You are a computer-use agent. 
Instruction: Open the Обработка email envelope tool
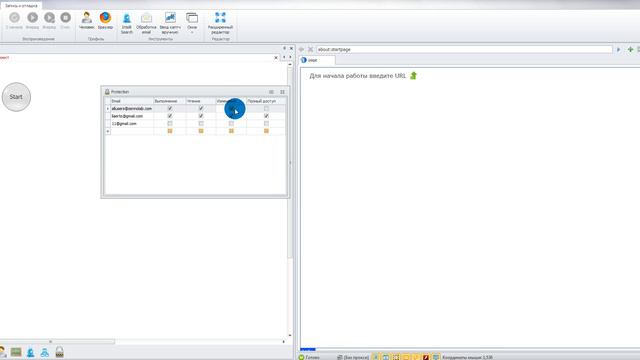pos(146,18)
